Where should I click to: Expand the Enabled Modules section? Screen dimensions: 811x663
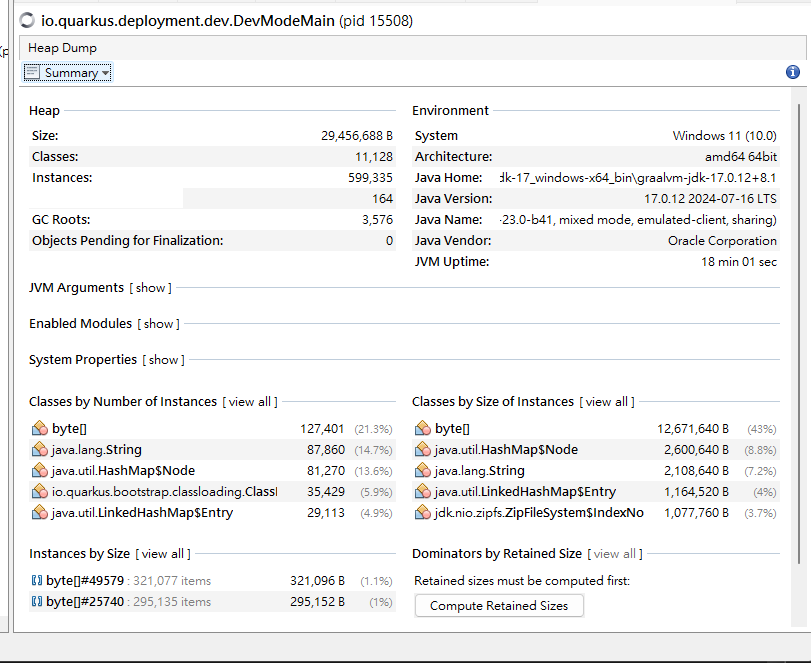(x=158, y=324)
